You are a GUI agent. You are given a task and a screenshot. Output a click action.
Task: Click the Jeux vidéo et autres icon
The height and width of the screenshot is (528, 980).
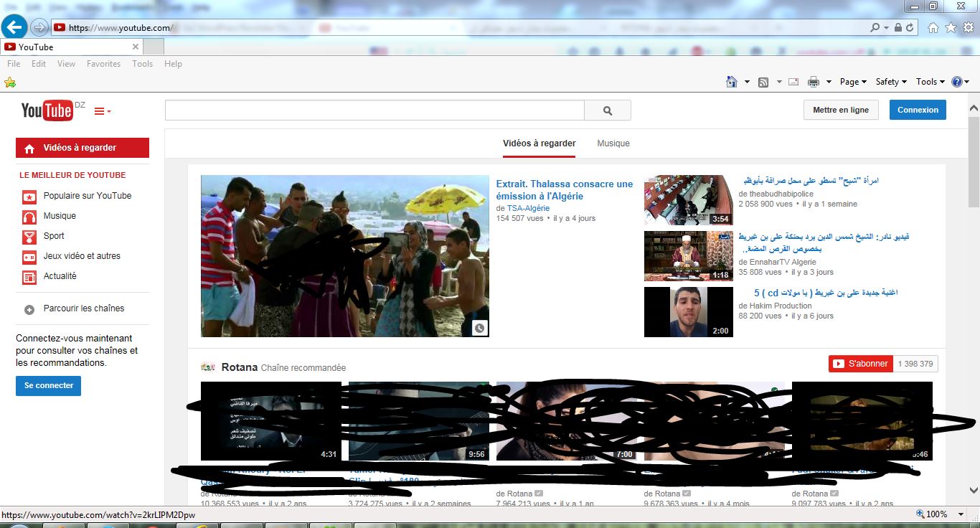[29, 256]
